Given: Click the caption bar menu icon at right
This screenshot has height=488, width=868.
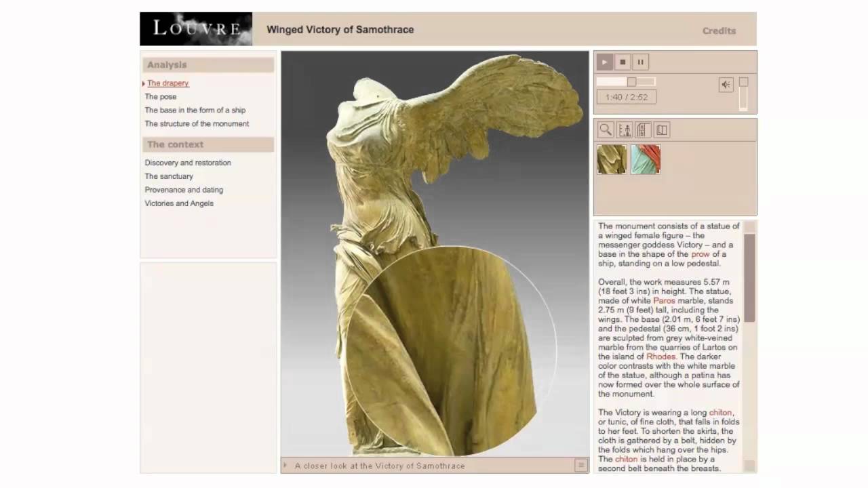Looking at the screenshot, I should [x=580, y=466].
